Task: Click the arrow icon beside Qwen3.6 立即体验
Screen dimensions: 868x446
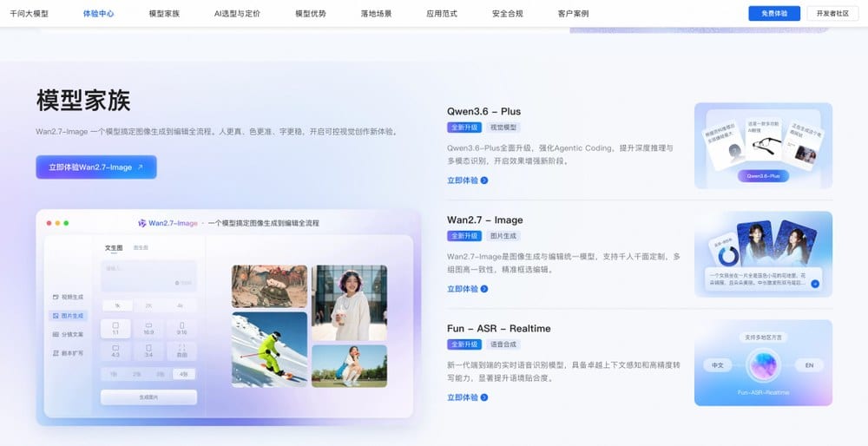Action: [x=483, y=180]
